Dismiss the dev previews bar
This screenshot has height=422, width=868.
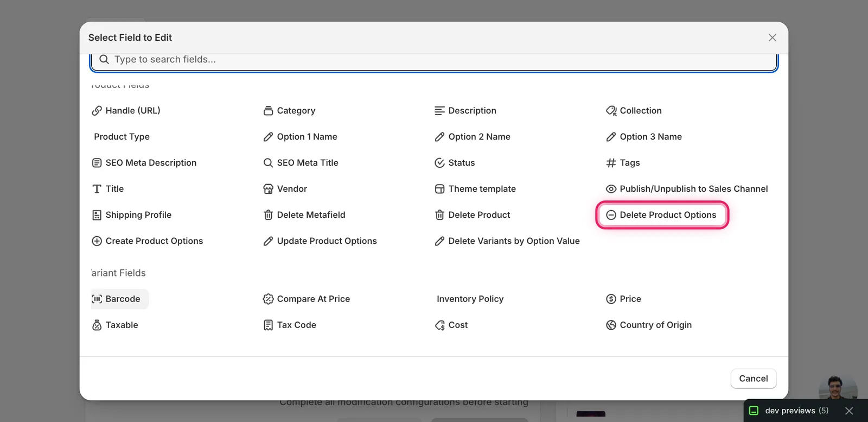850,411
